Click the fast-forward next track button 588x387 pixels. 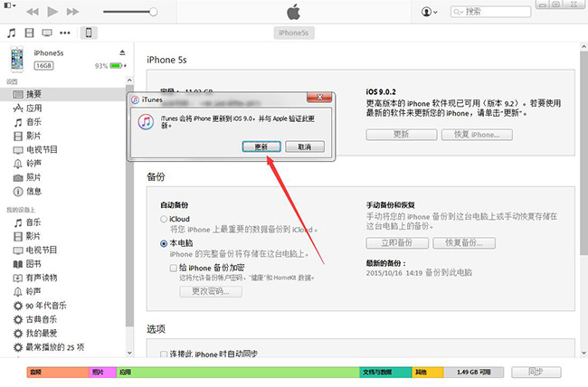click(72, 12)
